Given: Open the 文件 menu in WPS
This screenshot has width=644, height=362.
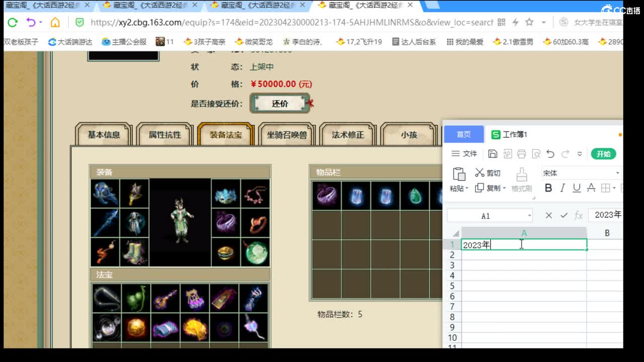Looking at the screenshot, I should [x=464, y=154].
